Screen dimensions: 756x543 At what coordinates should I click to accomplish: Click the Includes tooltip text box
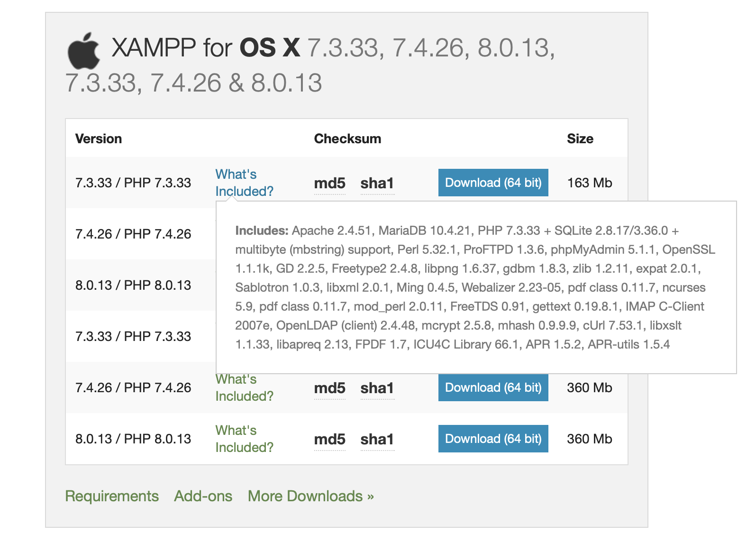coord(476,287)
